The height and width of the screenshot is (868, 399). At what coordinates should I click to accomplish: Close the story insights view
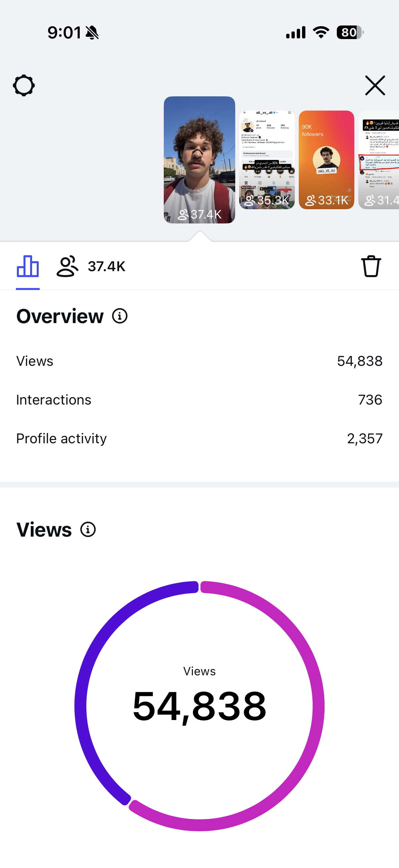375,85
